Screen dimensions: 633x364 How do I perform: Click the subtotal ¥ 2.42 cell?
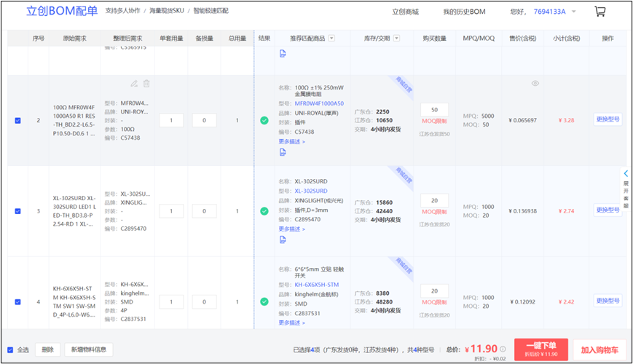click(x=567, y=302)
